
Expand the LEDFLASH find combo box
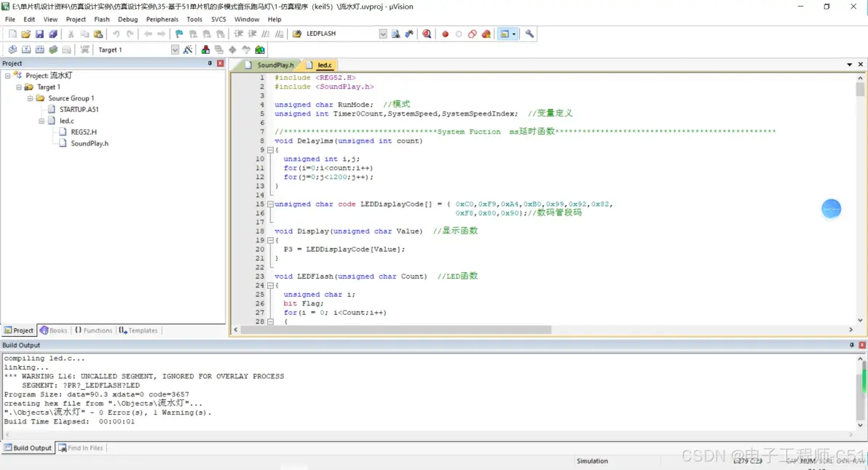click(x=383, y=34)
